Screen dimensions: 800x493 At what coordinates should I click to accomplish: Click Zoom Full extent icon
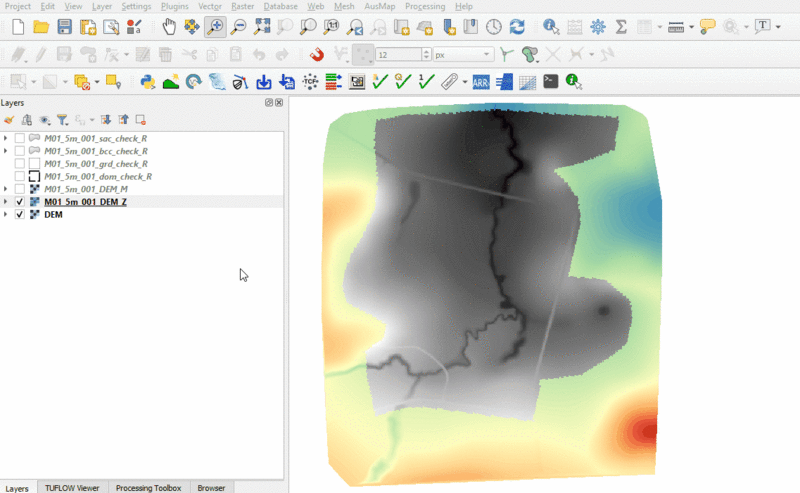tap(262, 27)
